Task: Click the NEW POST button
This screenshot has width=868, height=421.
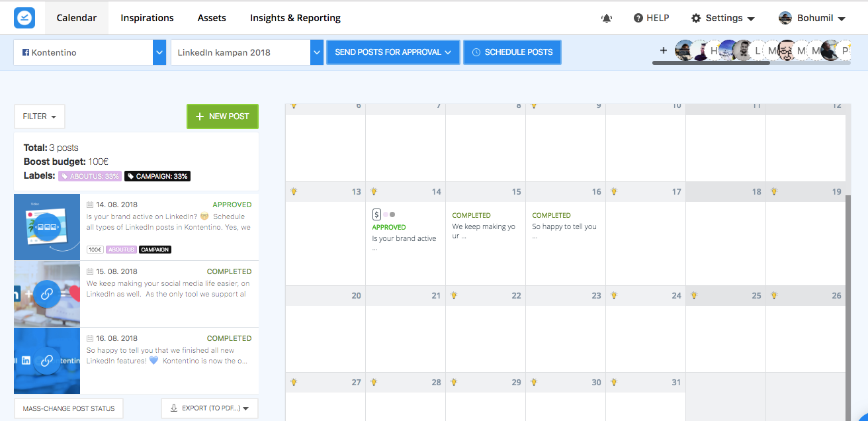Action: 222,117
